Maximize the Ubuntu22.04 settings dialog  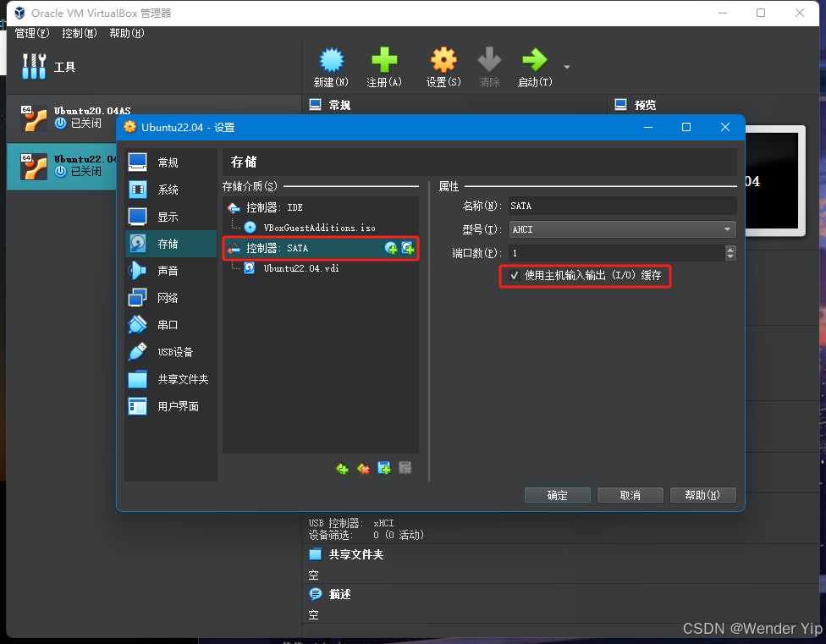click(686, 128)
